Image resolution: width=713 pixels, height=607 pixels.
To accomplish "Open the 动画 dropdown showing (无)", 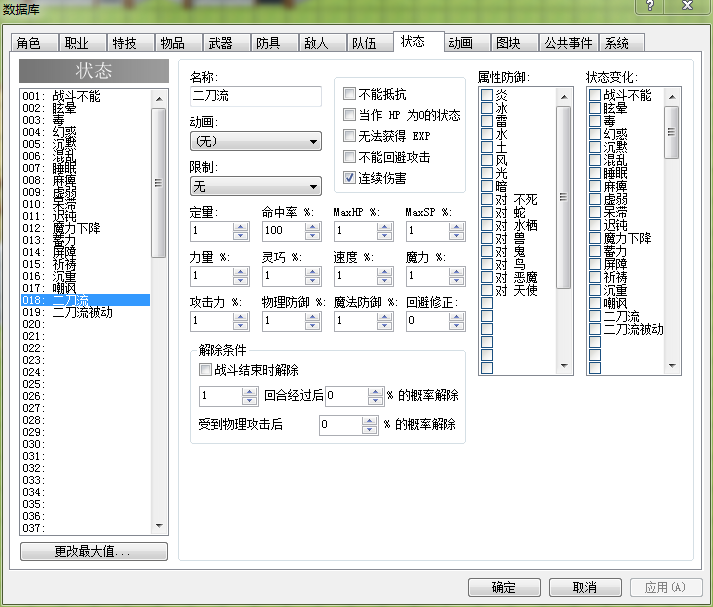I will pyautogui.click(x=256, y=141).
